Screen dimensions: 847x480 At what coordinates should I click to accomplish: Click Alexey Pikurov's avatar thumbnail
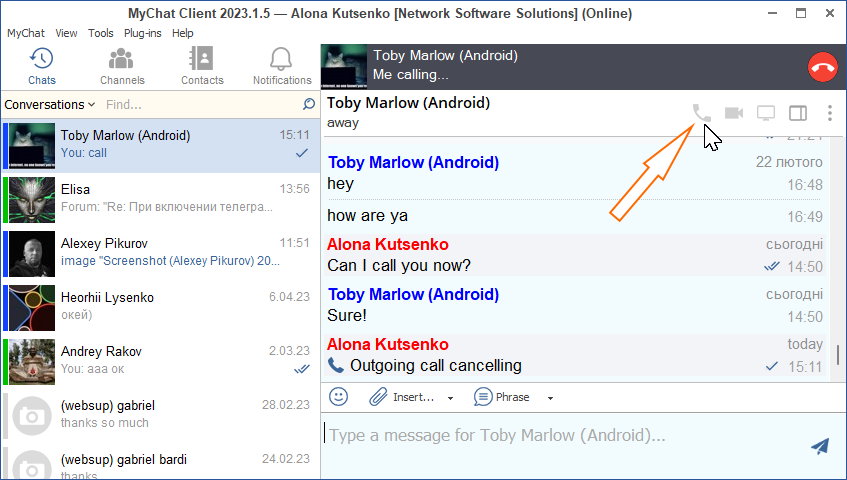click(x=32, y=254)
